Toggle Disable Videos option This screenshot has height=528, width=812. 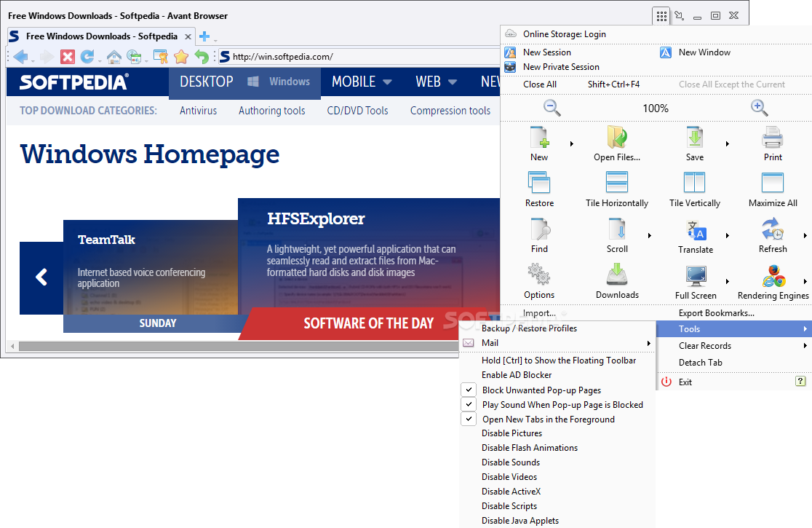[509, 476]
